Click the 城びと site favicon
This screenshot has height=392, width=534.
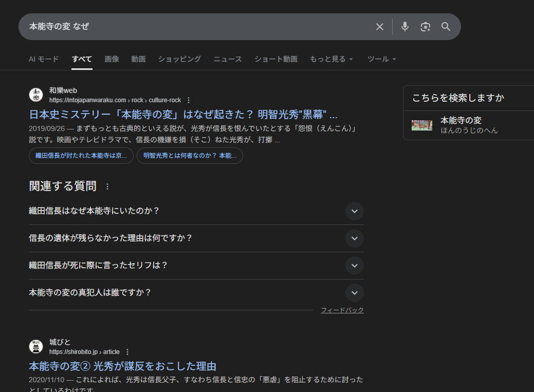tap(36, 347)
